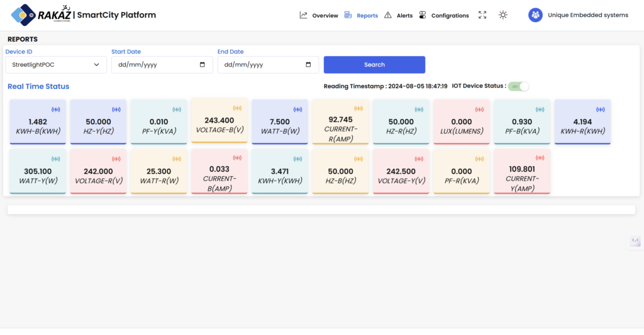
Task: Open the Configrations menu item
Action: click(450, 16)
